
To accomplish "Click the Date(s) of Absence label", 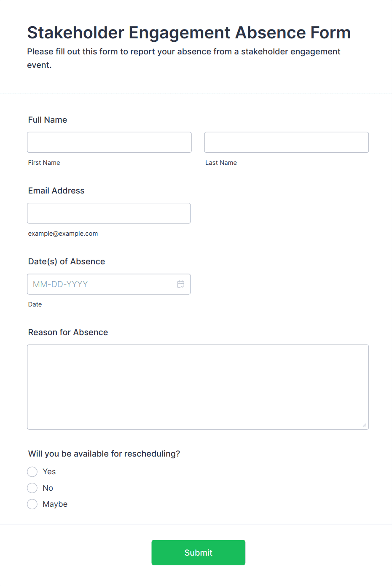I will (67, 261).
